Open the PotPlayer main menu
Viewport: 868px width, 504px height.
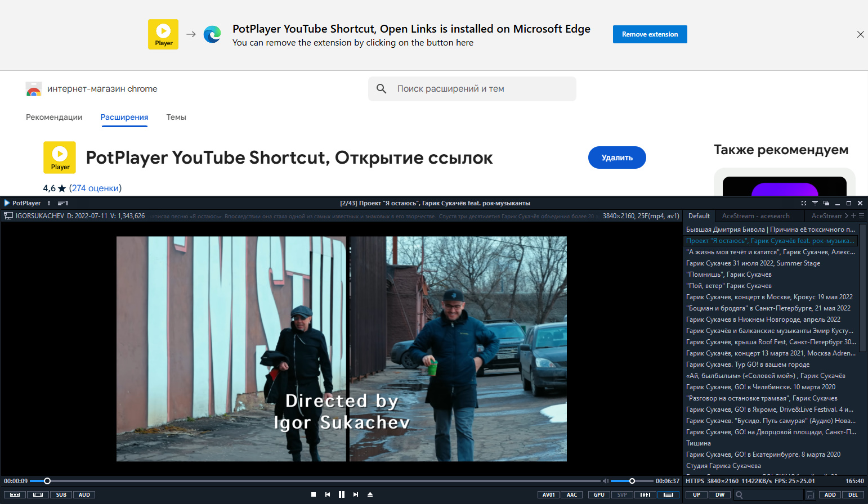[23, 203]
